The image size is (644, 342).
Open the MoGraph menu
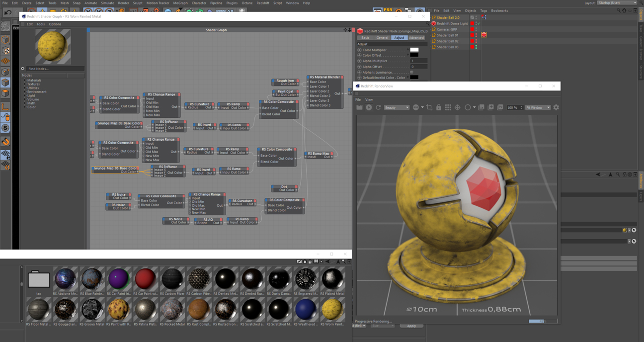tap(180, 3)
